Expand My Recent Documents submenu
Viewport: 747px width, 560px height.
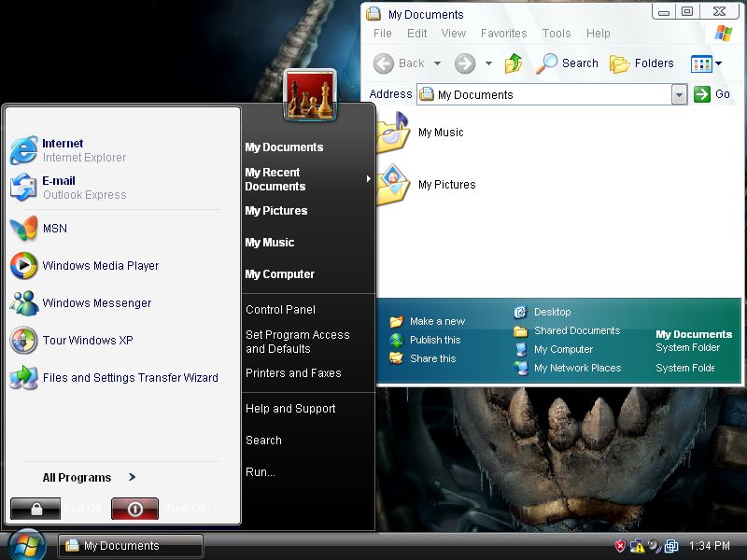(308, 179)
